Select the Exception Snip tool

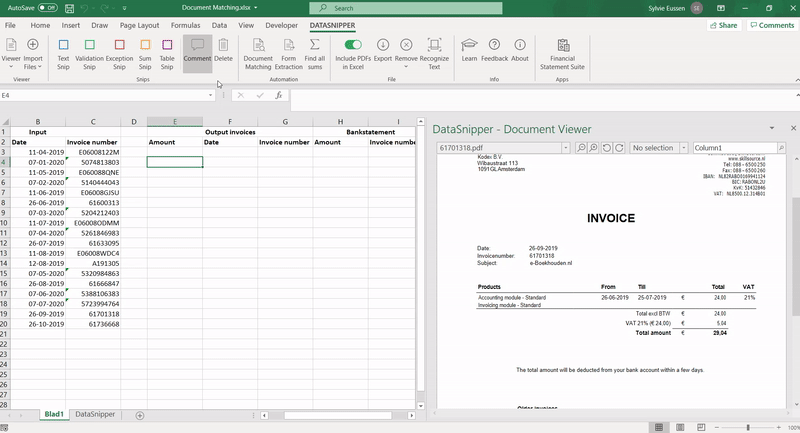[119, 54]
